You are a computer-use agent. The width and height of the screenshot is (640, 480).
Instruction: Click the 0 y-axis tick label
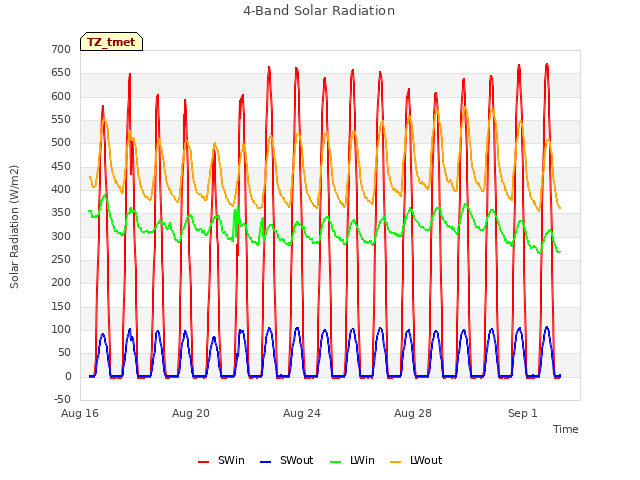[68, 377]
